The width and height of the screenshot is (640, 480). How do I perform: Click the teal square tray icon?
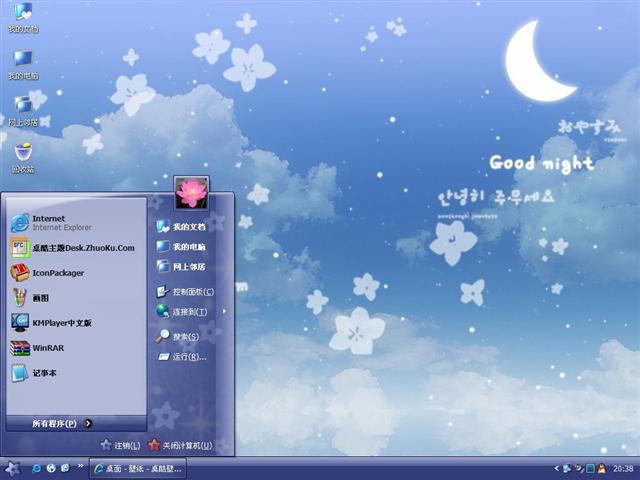point(590,469)
